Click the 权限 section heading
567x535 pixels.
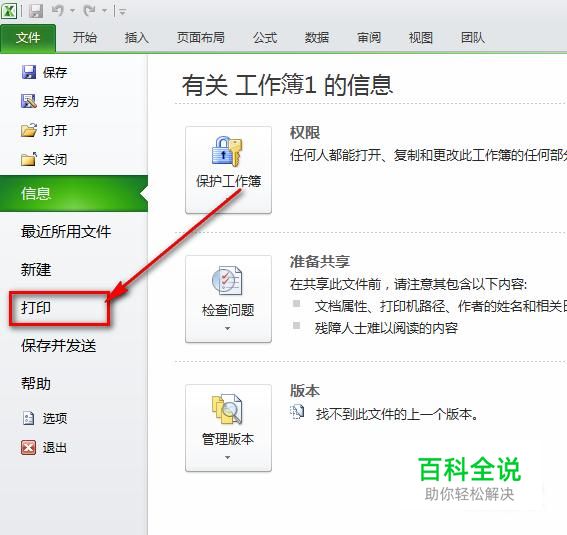click(305, 133)
